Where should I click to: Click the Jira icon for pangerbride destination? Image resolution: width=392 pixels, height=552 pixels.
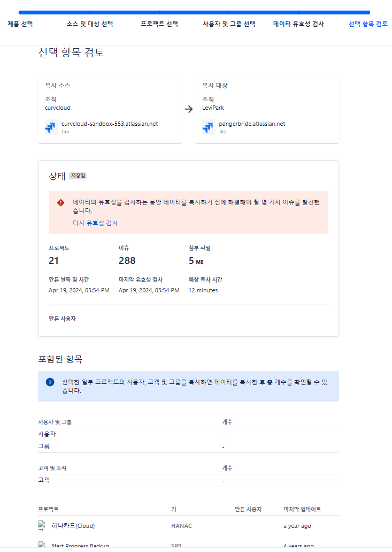pyautogui.click(x=209, y=127)
